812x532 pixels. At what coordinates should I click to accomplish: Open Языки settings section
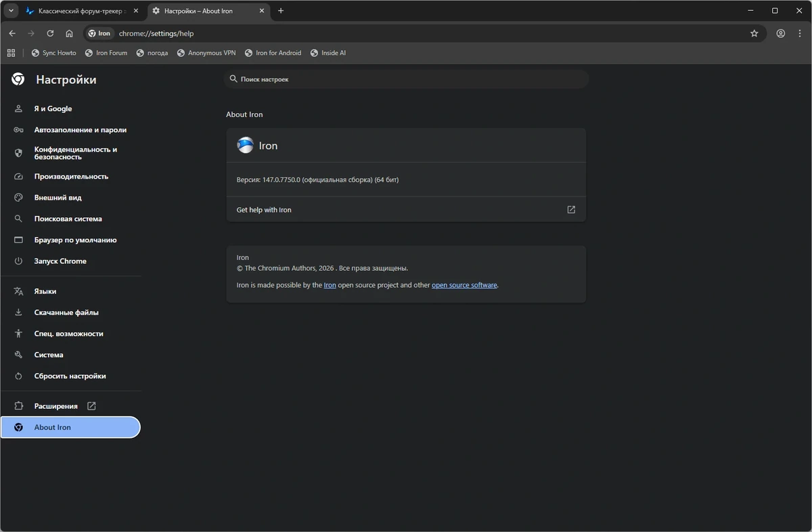[x=70, y=291]
